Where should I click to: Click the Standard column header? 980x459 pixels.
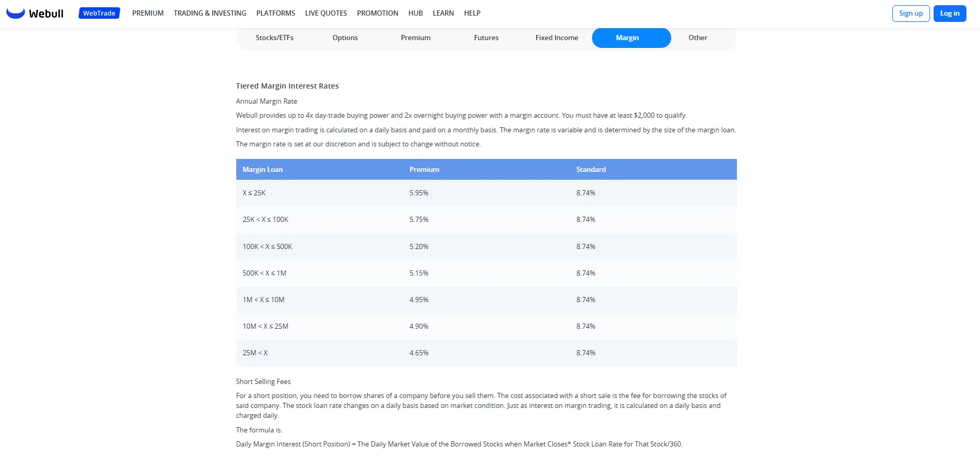pos(591,169)
